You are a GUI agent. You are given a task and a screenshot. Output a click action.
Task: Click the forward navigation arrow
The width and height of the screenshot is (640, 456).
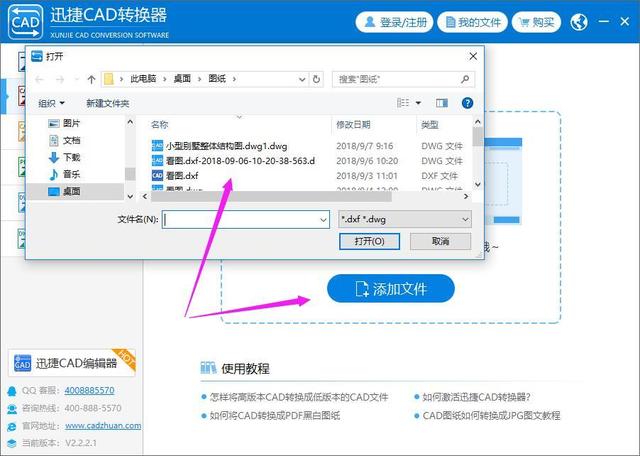[x=60, y=79]
